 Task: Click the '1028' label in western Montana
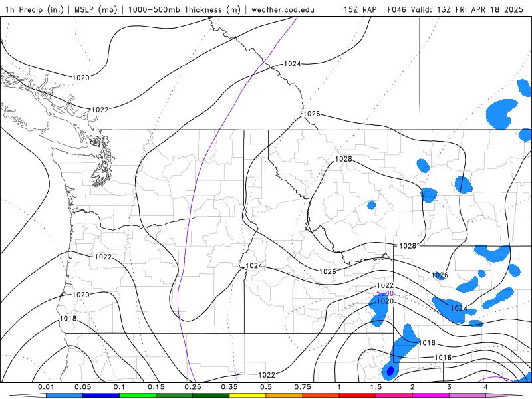tap(344, 159)
